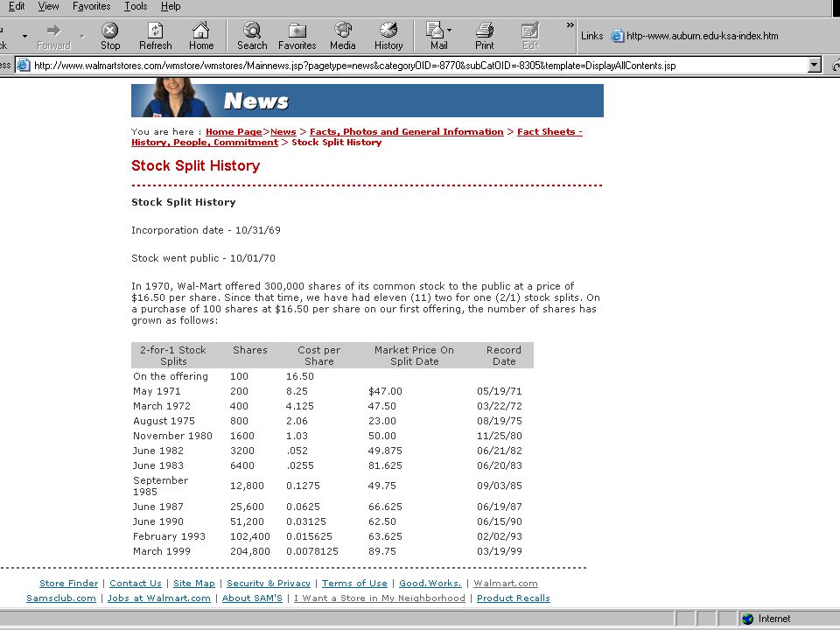This screenshot has width=840, height=630.
Task: Click the 'Cost per Share' column header
Action: (x=318, y=356)
